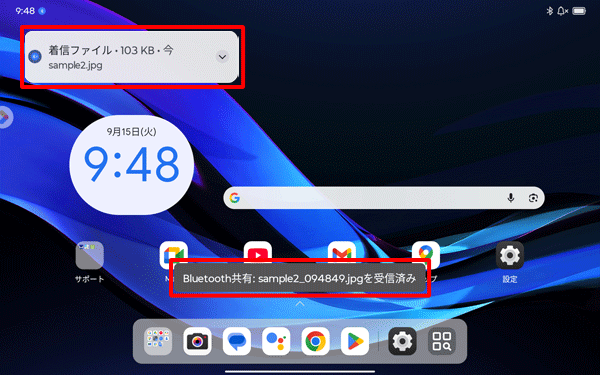Open the サポート folder on home screen

coord(90,256)
